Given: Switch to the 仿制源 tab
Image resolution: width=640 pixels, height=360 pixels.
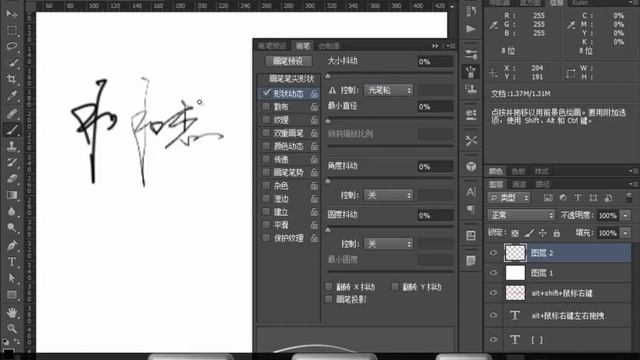Looking at the screenshot, I should coord(329,46).
